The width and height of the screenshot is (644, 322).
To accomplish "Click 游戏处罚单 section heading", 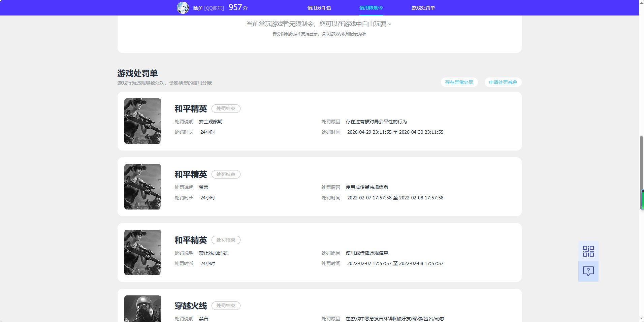I will tap(137, 73).
